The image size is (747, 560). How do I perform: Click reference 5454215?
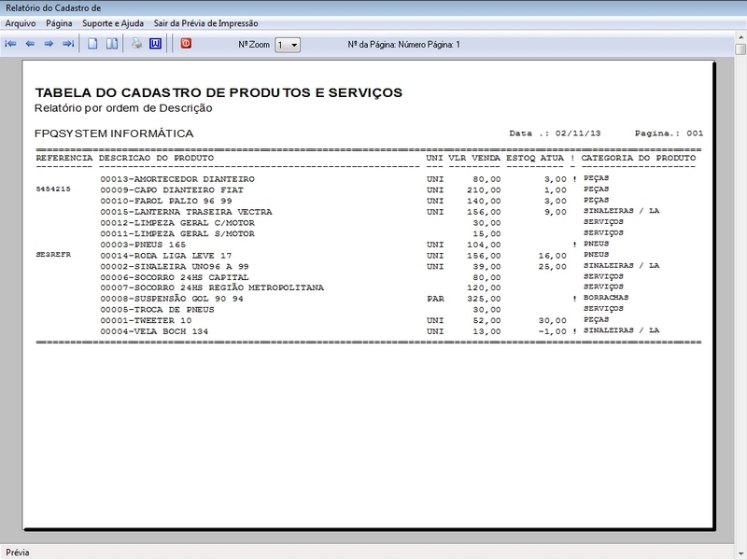(x=53, y=189)
